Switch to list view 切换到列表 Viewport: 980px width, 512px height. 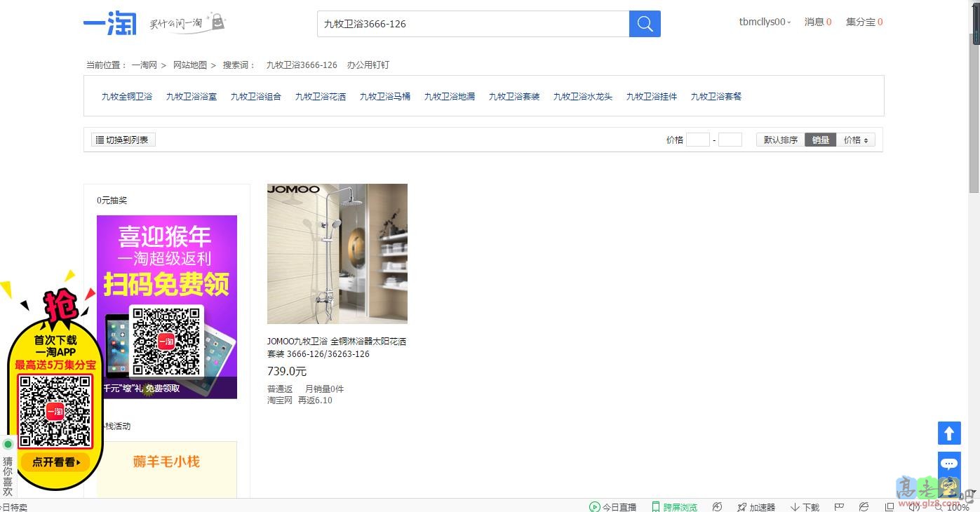[x=123, y=140]
